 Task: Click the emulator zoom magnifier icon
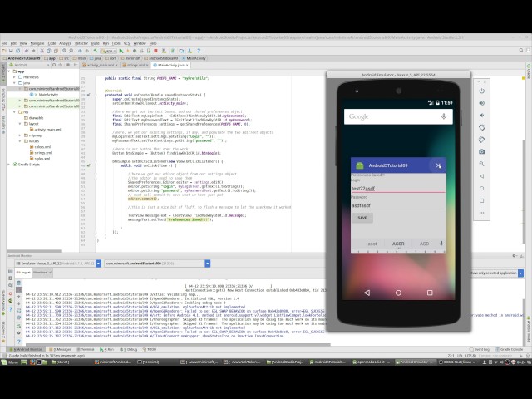point(481,164)
